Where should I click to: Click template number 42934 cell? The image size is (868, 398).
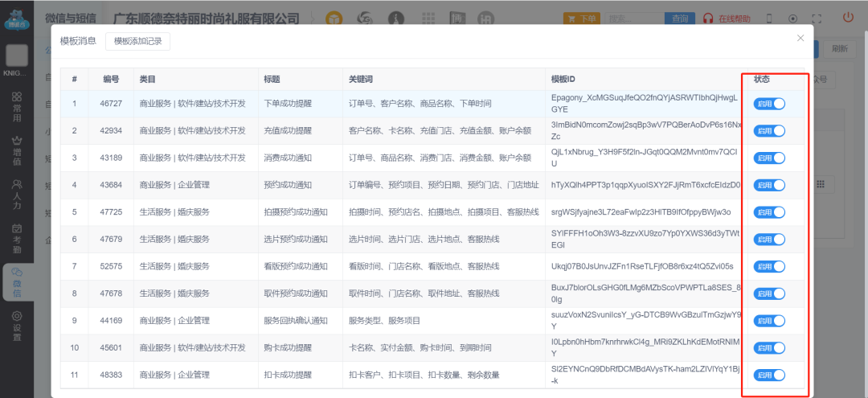click(x=113, y=130)
